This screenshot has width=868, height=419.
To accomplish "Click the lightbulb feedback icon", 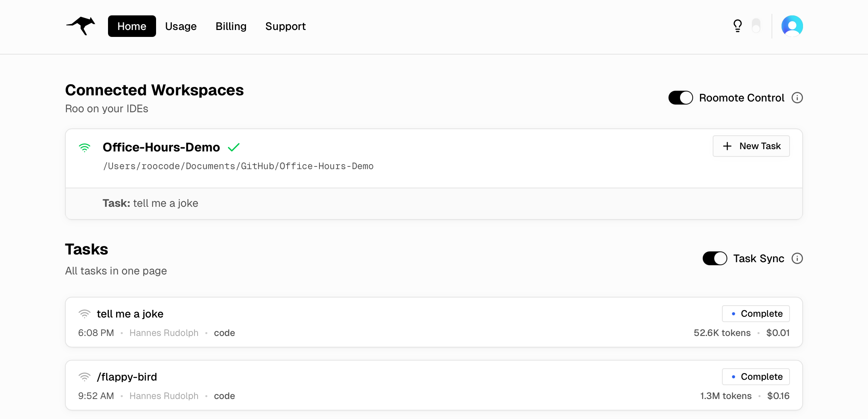I will [x=737, y=25].
